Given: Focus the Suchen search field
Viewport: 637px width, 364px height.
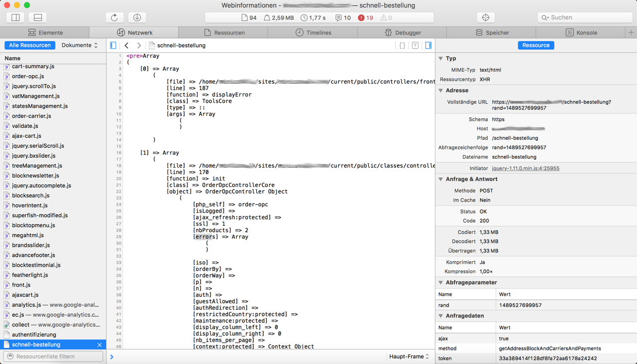Looking at the screenshot, I should (585, 17).
